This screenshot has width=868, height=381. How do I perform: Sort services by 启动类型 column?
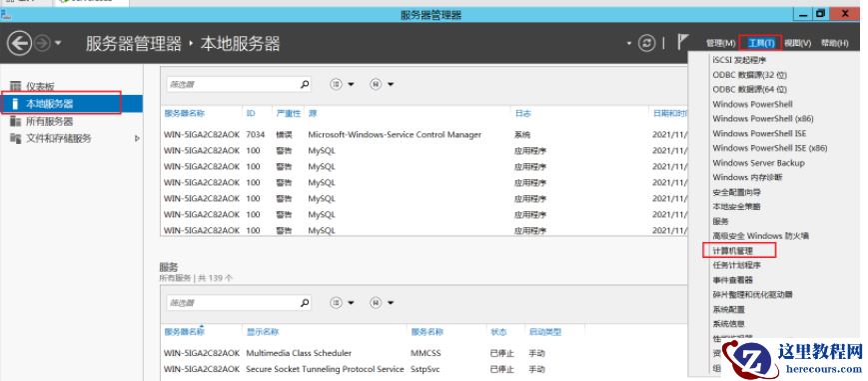(x=544, y=332)
